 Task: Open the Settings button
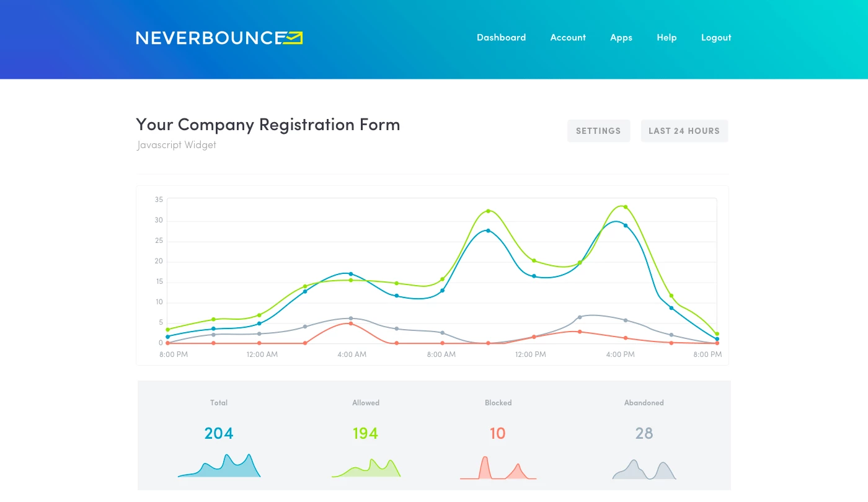(598, 131)
